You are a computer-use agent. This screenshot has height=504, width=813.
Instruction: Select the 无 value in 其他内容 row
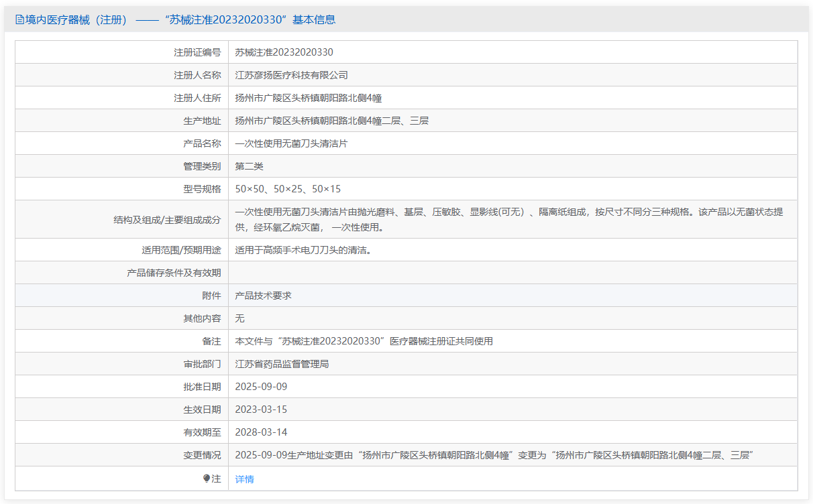[x=240, y=318]
